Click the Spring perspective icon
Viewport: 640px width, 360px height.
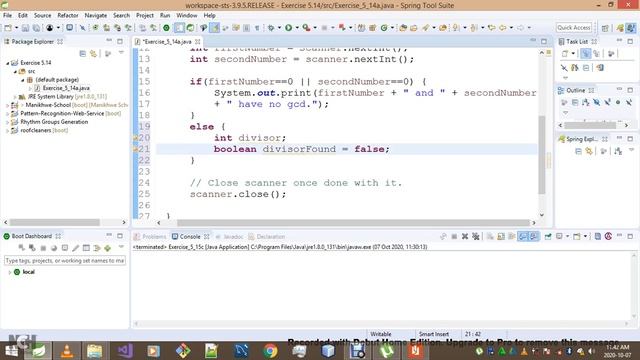[x=620, y=28]
